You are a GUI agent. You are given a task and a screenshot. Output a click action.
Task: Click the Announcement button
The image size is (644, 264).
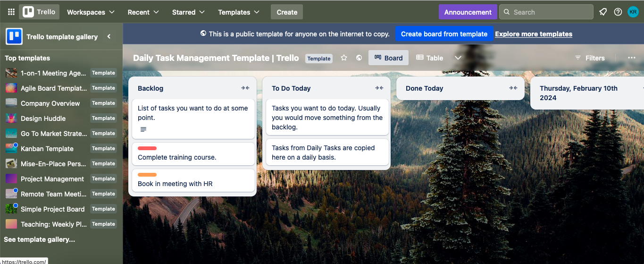tap(468, 12)
